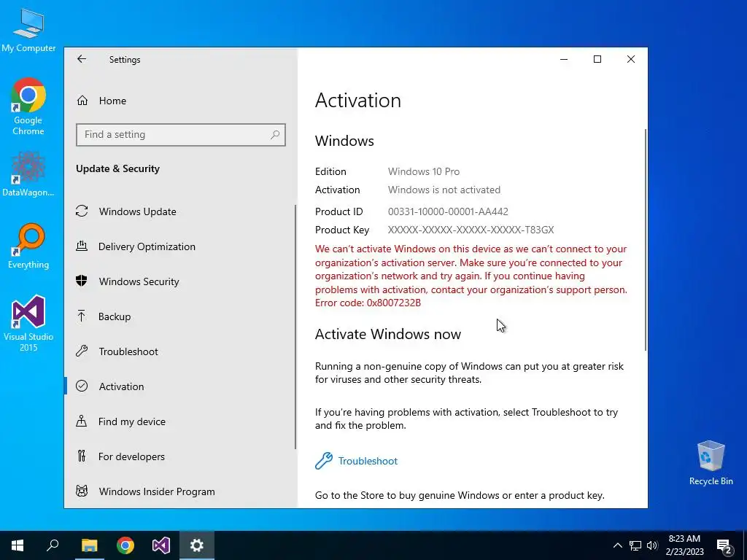Select the Windows Security shield icon

click(x=82, y=281)
